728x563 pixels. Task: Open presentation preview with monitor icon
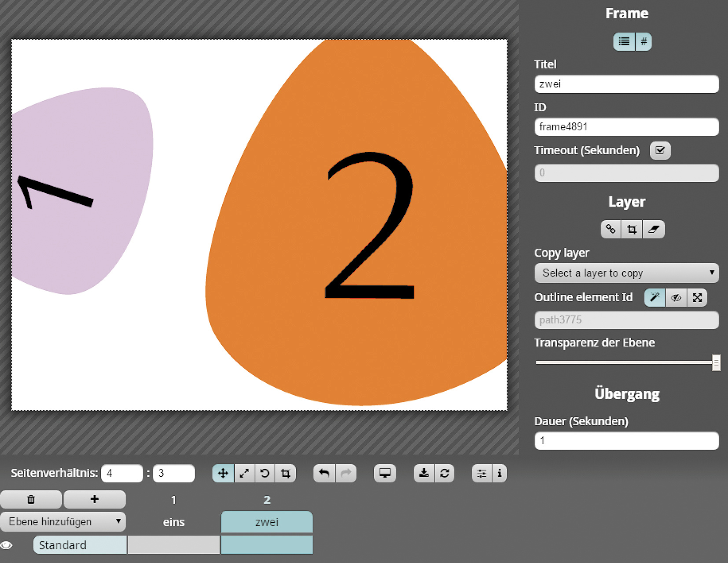(385, 473)
